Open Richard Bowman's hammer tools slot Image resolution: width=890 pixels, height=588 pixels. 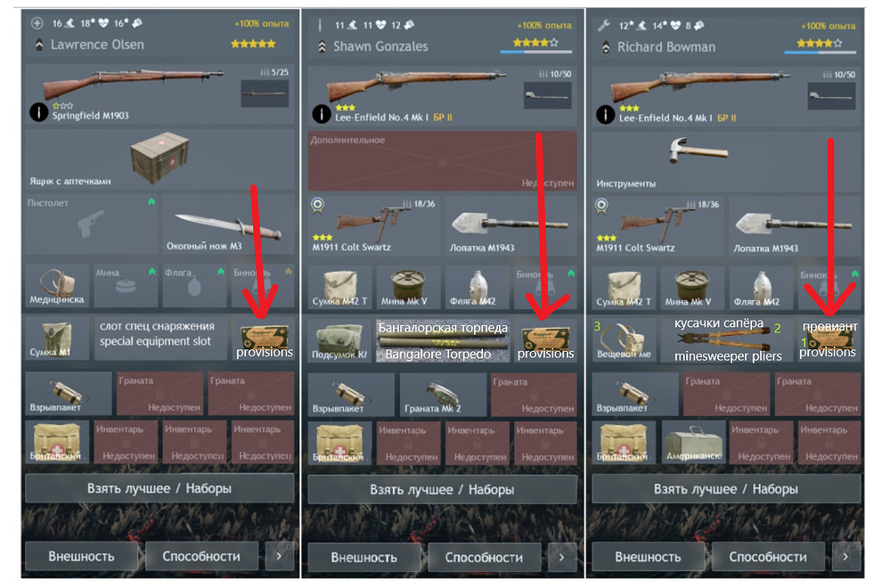(726, 161)
